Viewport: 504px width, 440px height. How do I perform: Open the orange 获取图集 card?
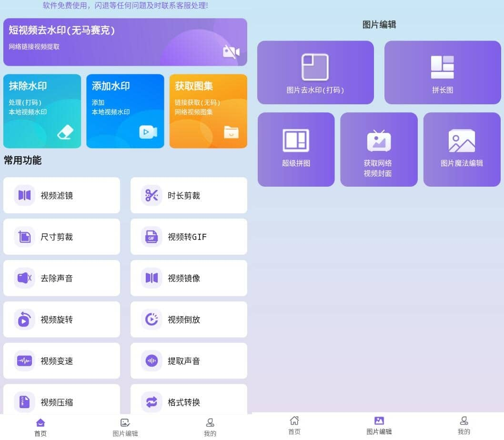[x=208, y=111]
